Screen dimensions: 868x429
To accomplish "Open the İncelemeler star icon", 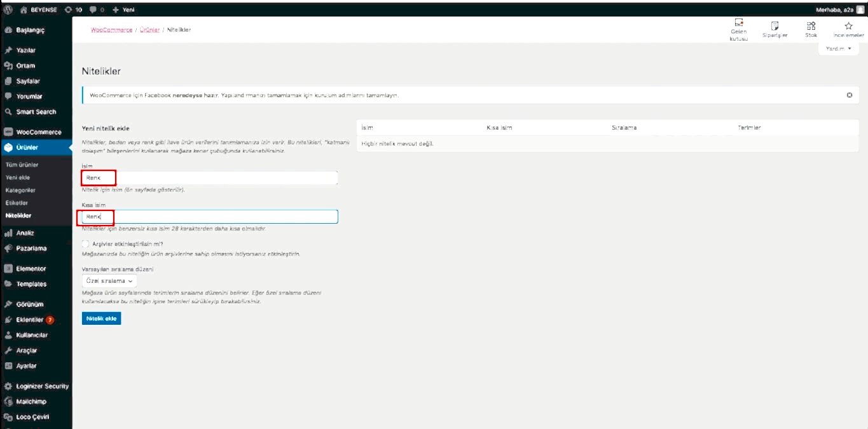I will [848, 29].
